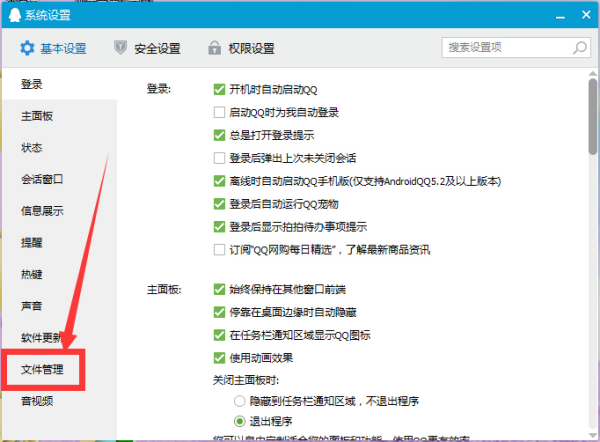600x442 pixels.
Task: Toggle 停靠在桌面边缘时自动隐藏 checkbox
Action: click(x=219, y=312)
